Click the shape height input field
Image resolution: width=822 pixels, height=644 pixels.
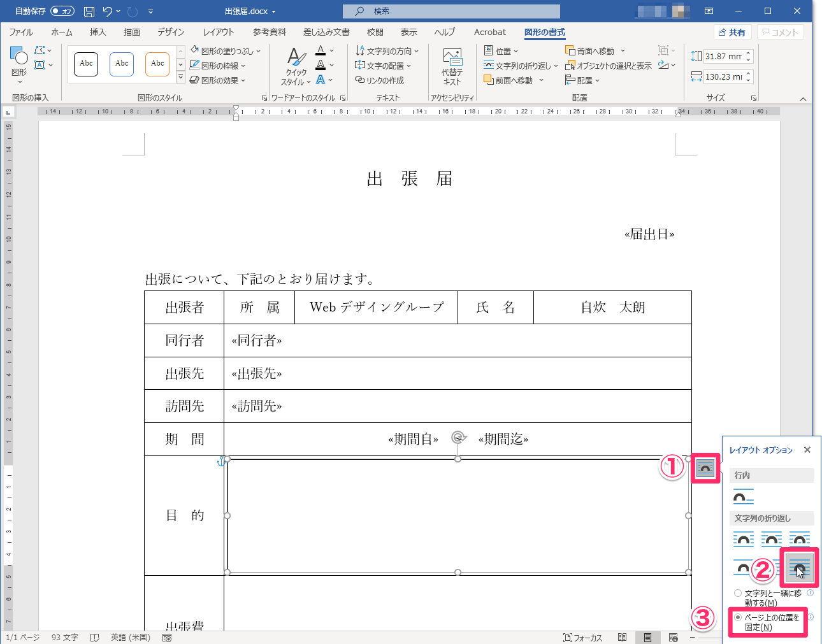click(x=723, y=57)
